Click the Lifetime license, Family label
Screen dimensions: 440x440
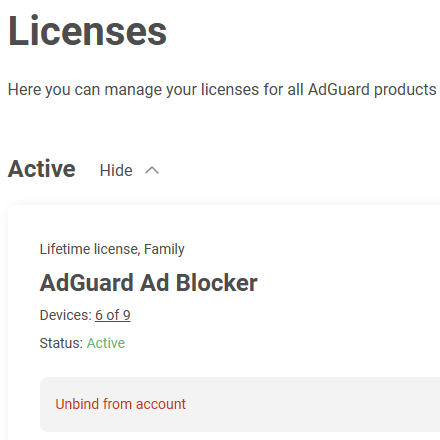(112, 249)
